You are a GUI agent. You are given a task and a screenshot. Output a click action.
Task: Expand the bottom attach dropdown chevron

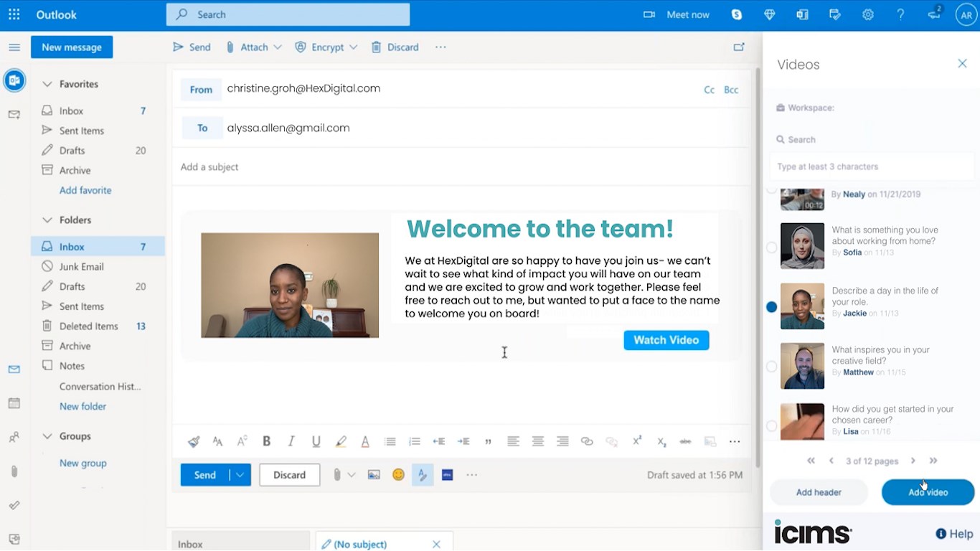(352, 475)
